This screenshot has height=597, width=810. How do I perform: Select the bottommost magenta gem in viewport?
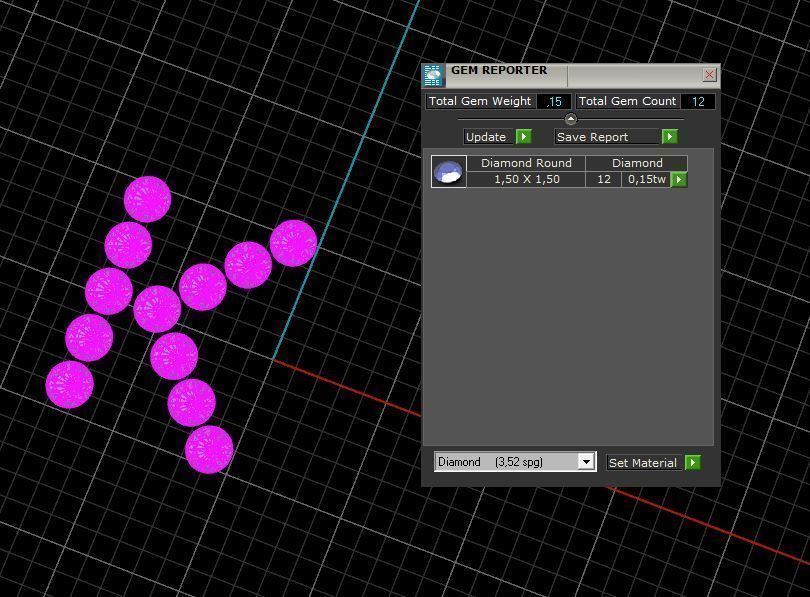pos(209,449)
